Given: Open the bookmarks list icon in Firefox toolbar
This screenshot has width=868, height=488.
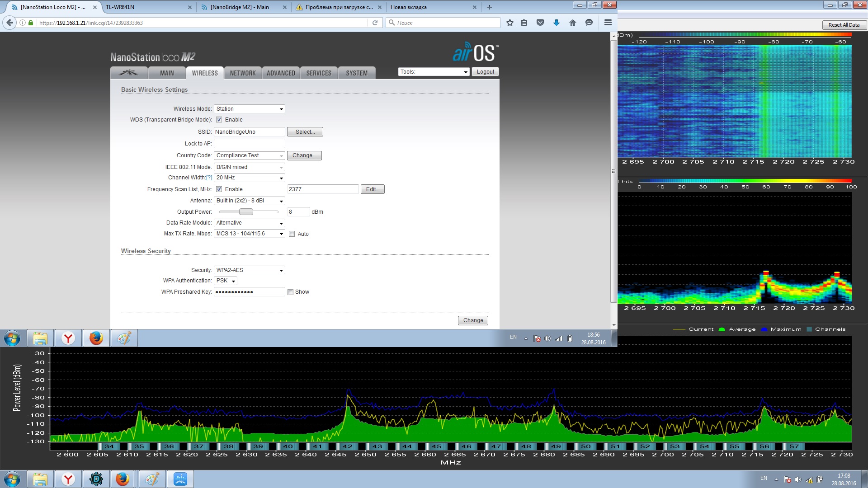Looking at the screenshot, I should [x=524, y=23].
